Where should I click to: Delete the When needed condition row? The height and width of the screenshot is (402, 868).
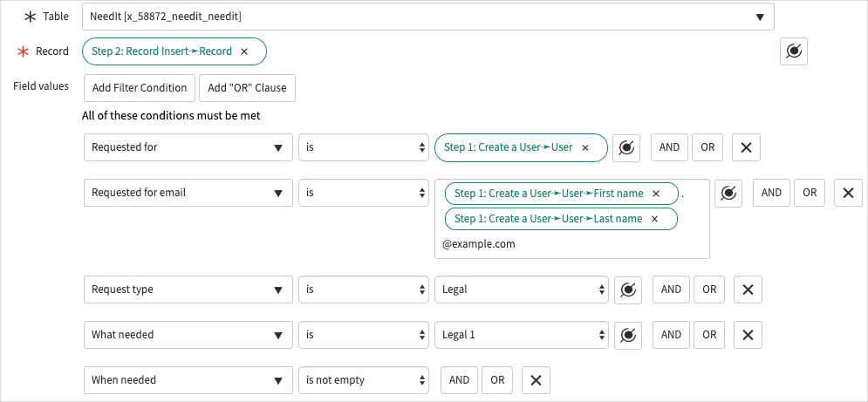coord(536,380)
